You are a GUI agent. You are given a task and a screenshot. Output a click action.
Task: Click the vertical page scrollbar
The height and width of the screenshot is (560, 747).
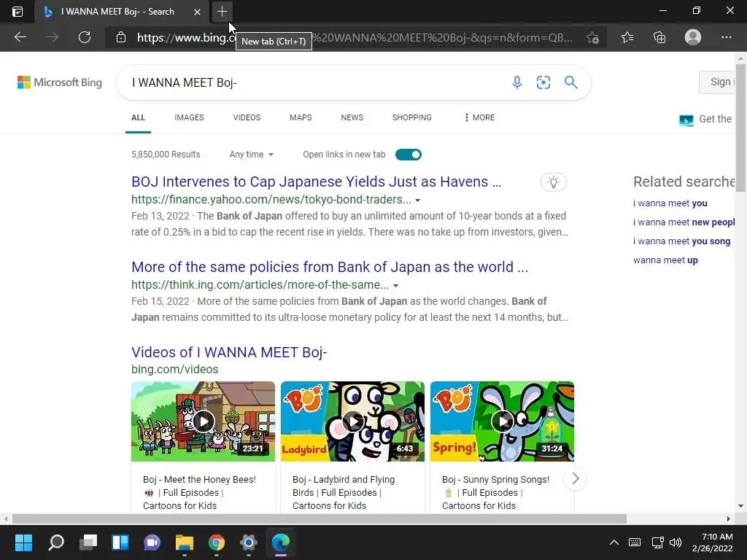click(x=741, y=128)
